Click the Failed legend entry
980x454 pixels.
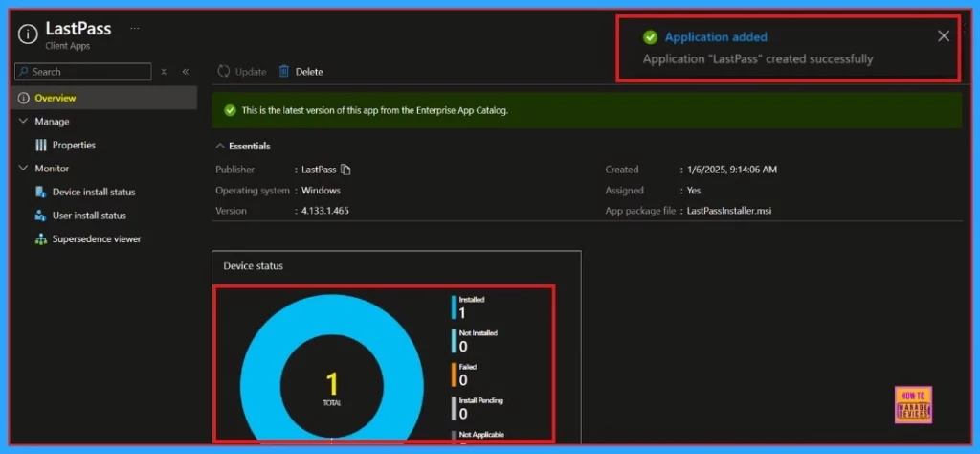pyautogui.click(x=465, y=375)
